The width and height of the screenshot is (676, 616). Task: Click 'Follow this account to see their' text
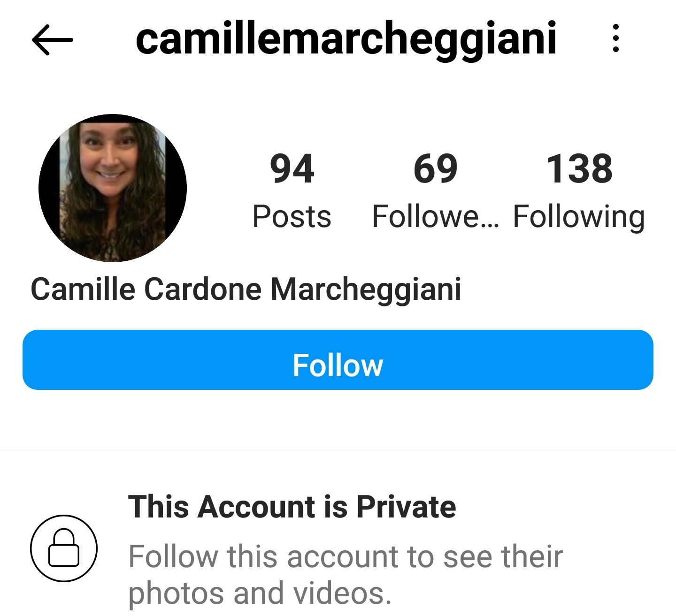coord(346,556)
